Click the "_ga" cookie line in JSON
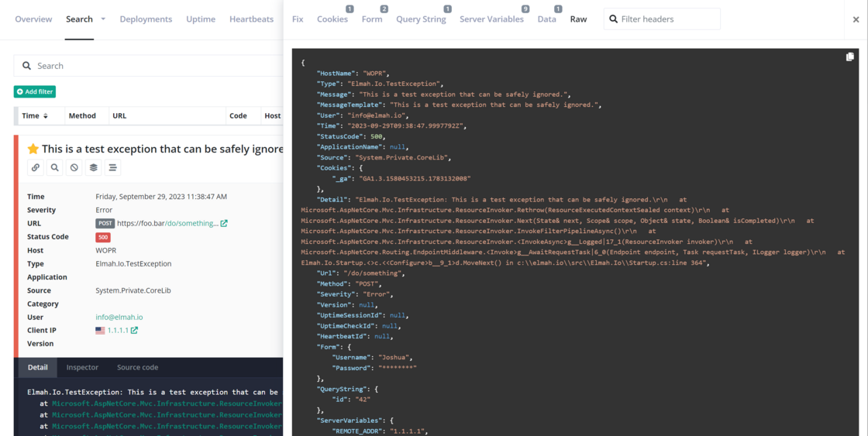Viewport: 868px width, 436px height. click(x=401, y=179)
